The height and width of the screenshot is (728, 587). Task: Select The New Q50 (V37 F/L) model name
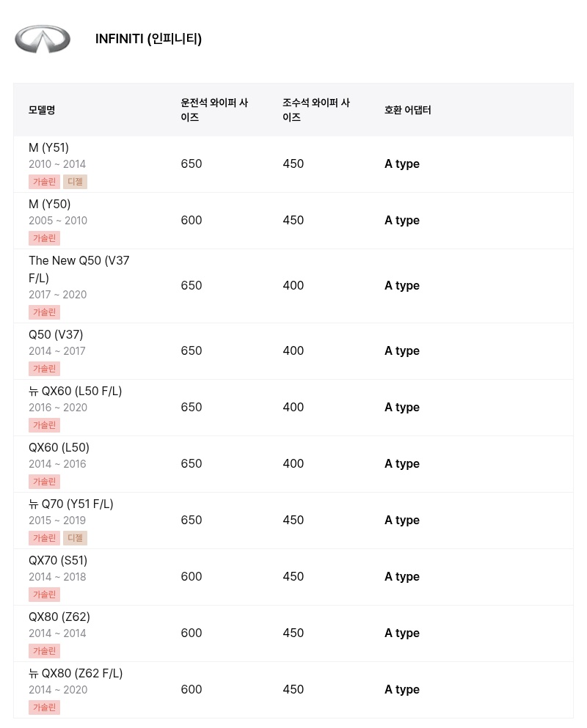tap(79, 269)
